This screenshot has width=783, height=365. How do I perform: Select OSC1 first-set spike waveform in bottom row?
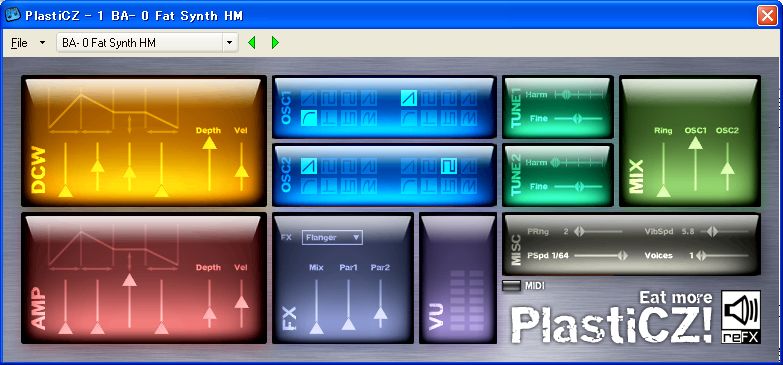tap(329, 118)
